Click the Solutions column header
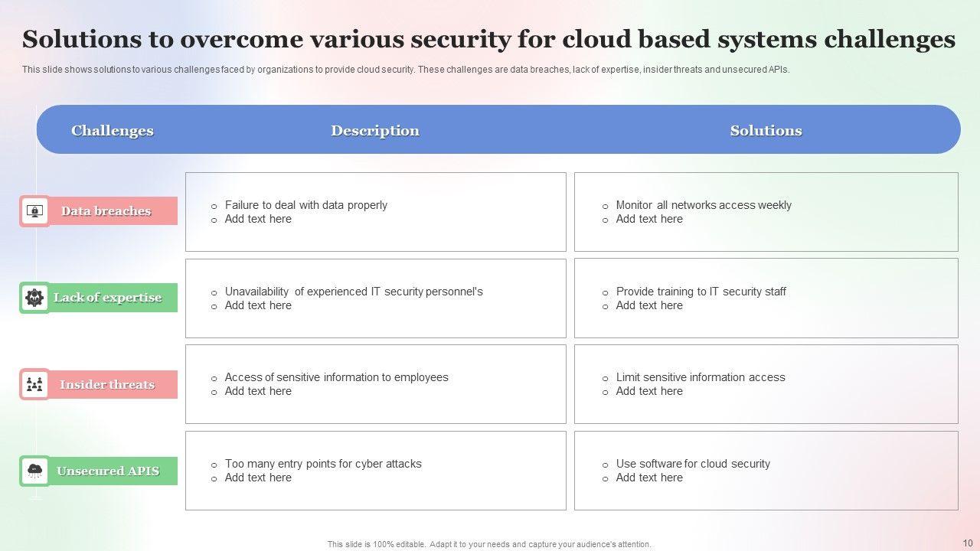 pyautogui.click(x=766, y=131)
